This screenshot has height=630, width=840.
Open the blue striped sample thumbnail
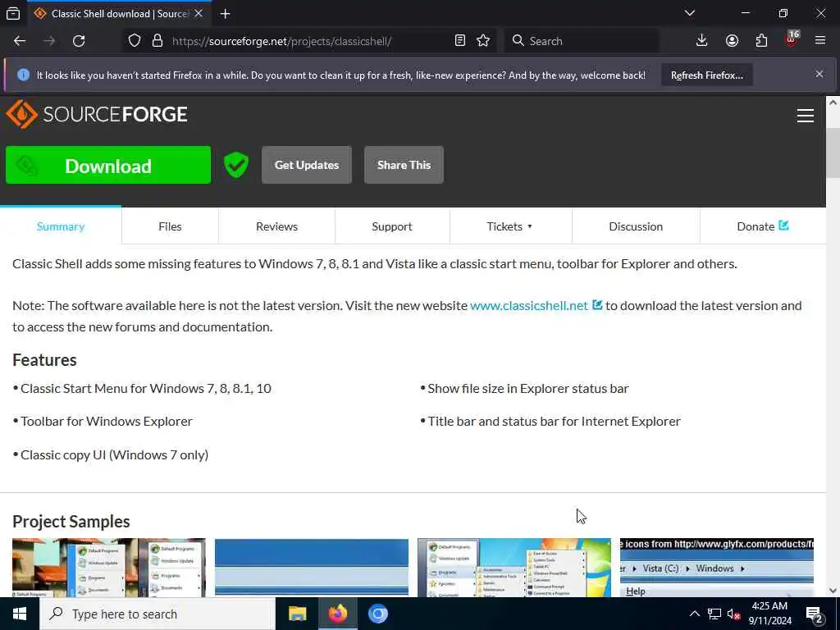[311, 568]
